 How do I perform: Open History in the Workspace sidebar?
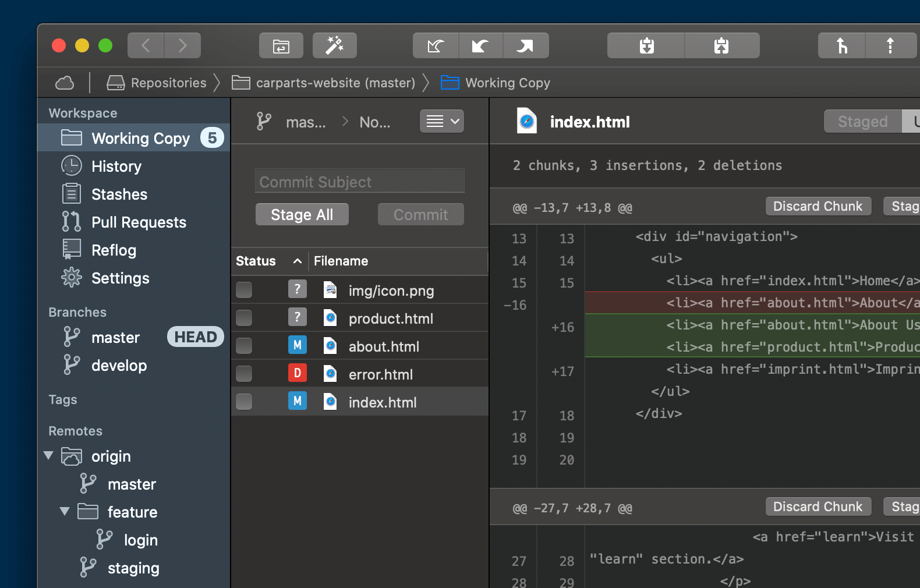(x=116, y=167)
